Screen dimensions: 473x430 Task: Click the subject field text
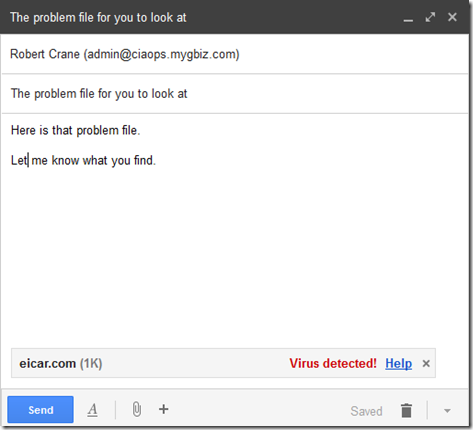coord(99,94)
